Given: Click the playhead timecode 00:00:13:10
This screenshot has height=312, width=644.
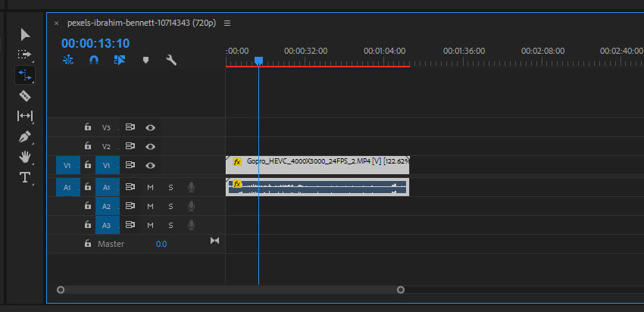Looking at the screenshot, I should 95,43.
